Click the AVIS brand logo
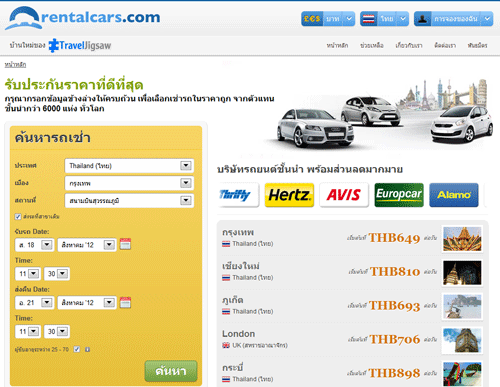The width and height of the screenshot is (500, 387). (344, 195)
